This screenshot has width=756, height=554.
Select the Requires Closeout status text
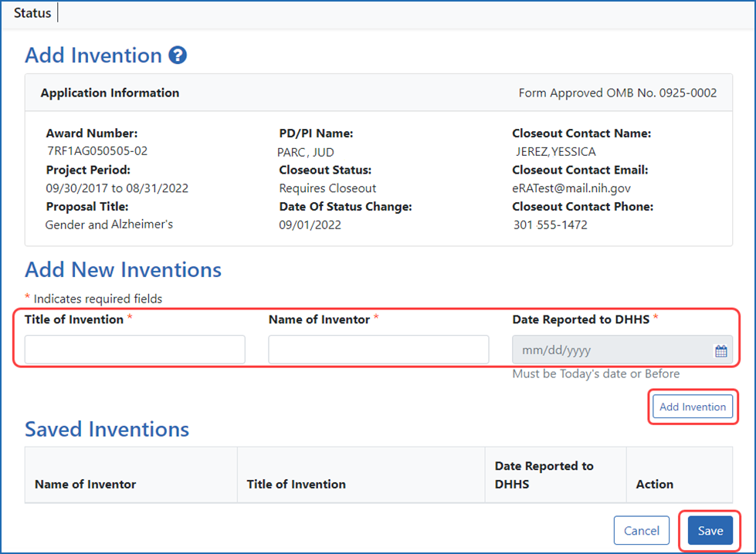[x=327, y=188]
